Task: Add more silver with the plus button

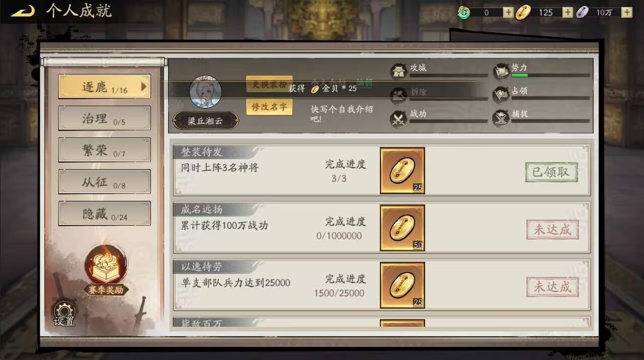Action: pyautogui.click(x=626, y=13)
